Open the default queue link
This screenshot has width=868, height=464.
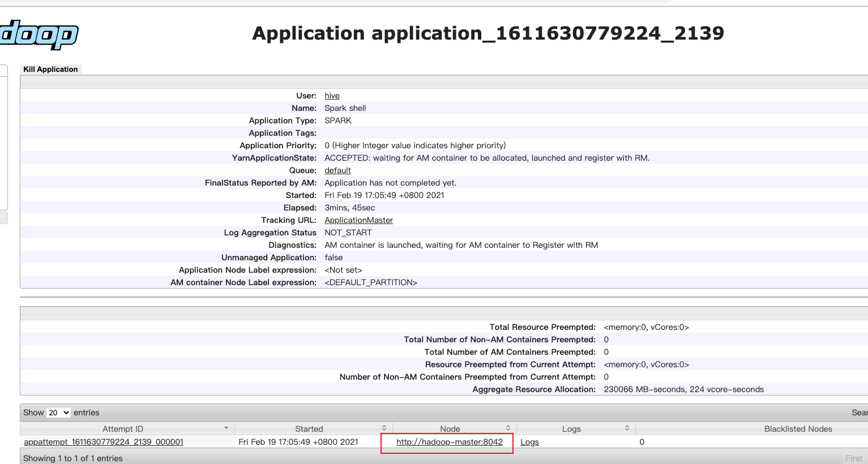337,170
